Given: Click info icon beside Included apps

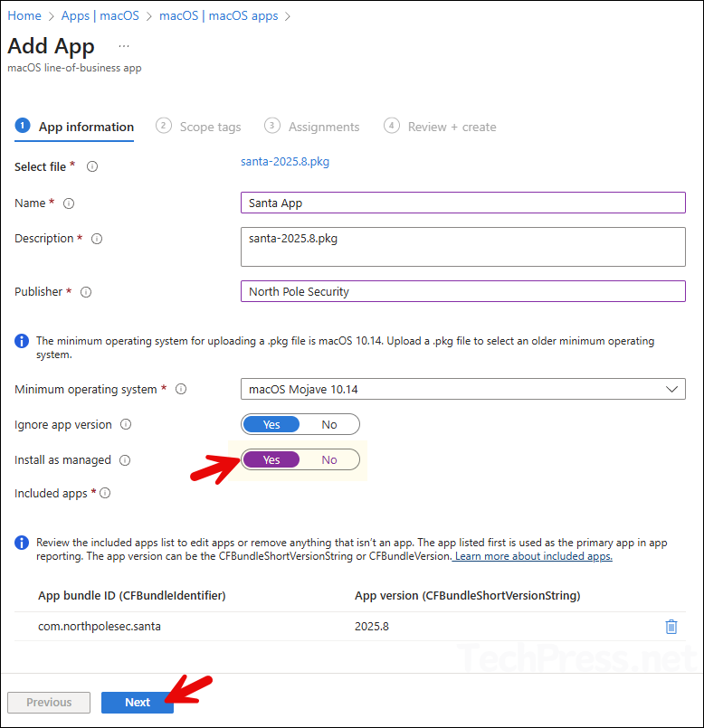Looking at the screenshot, I should coord(105,493).
